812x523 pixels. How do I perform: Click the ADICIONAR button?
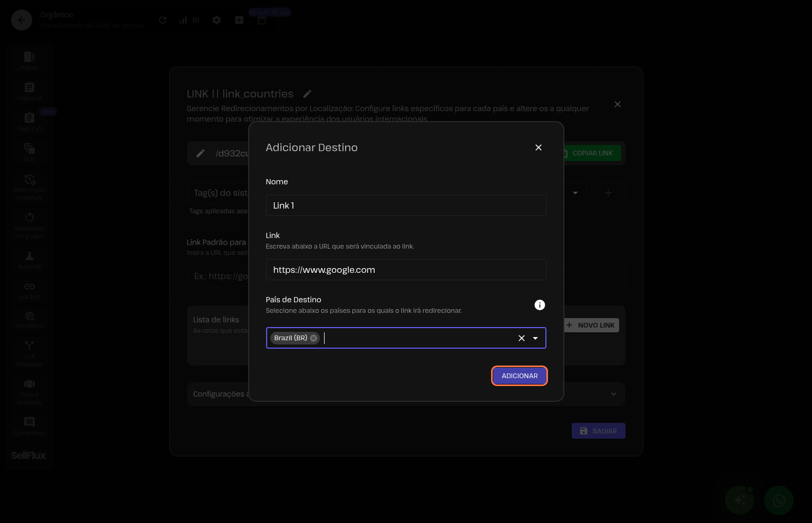pos(519,376)
